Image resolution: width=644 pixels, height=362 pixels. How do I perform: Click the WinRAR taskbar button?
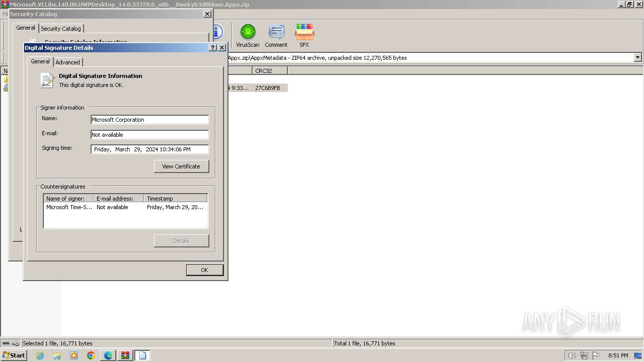tap(125, 355)
